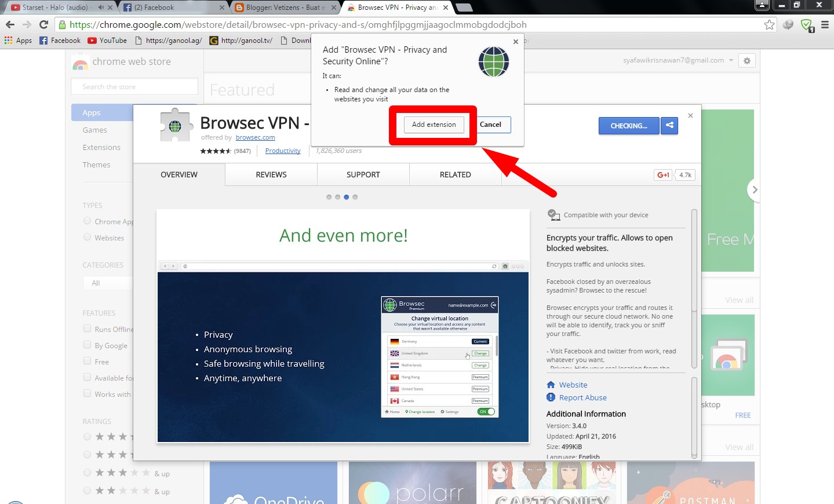This screenshot has height=504, width=834.
Task: Check the Runs Offline checkbox
Action: point(87,328)
